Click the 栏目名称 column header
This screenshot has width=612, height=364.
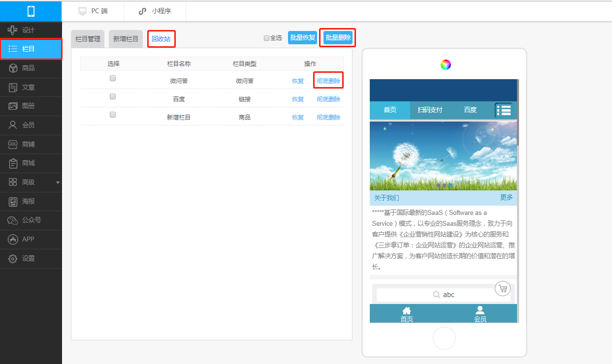[x=179, y=63]
